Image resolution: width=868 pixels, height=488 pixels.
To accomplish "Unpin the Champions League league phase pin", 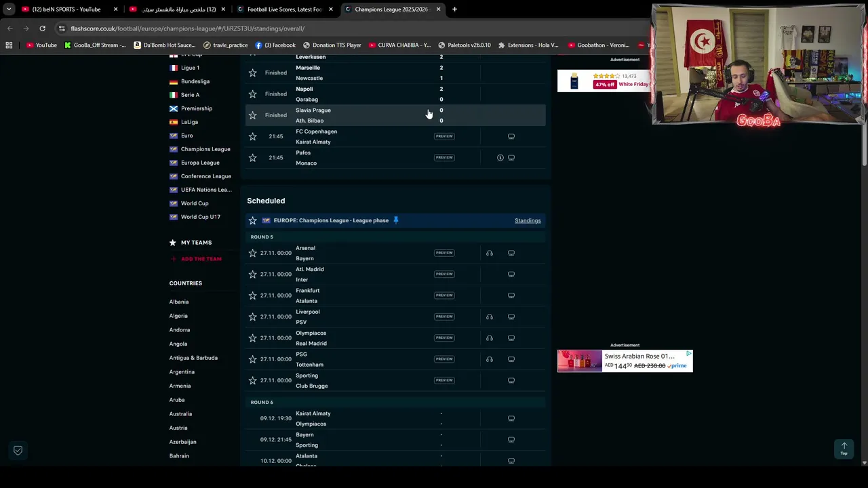I will point(396,220).
